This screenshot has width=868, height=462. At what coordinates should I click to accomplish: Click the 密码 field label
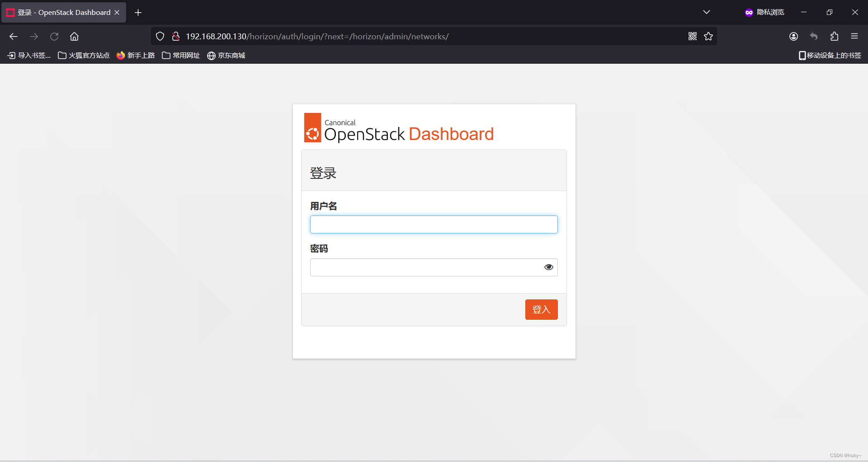tap(319, 249)
